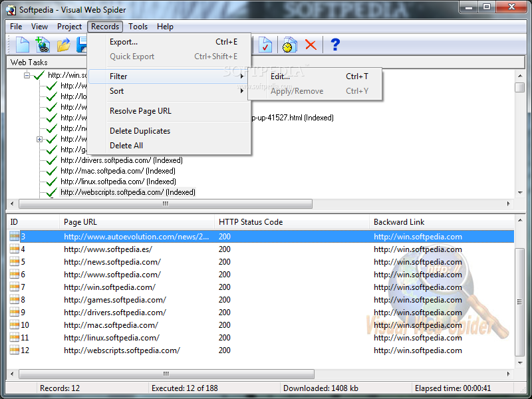Screen dimensions: 532x399
Task: Click the page with red checkmark icon
Action: 265,45
